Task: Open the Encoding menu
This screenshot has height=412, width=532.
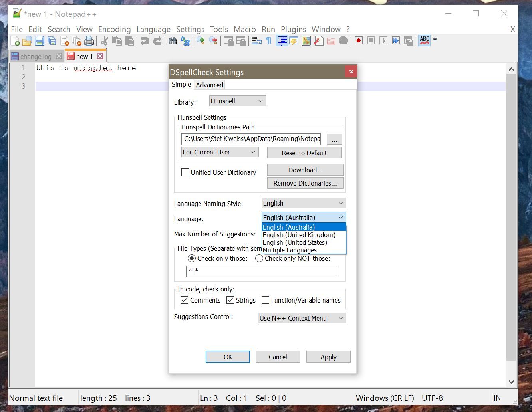Action: click(114, 29)
